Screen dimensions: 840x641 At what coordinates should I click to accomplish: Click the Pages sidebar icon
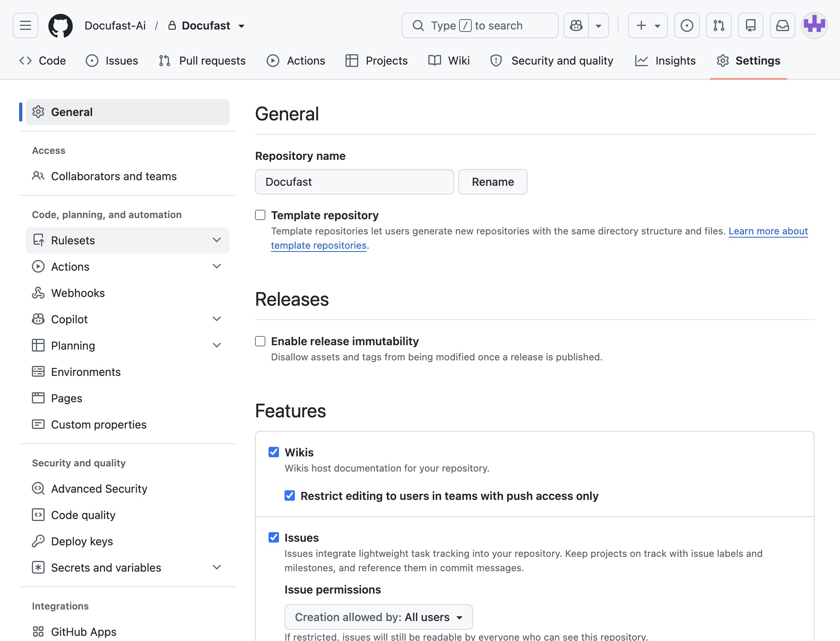pyautogui.click(x=38, y=398)
